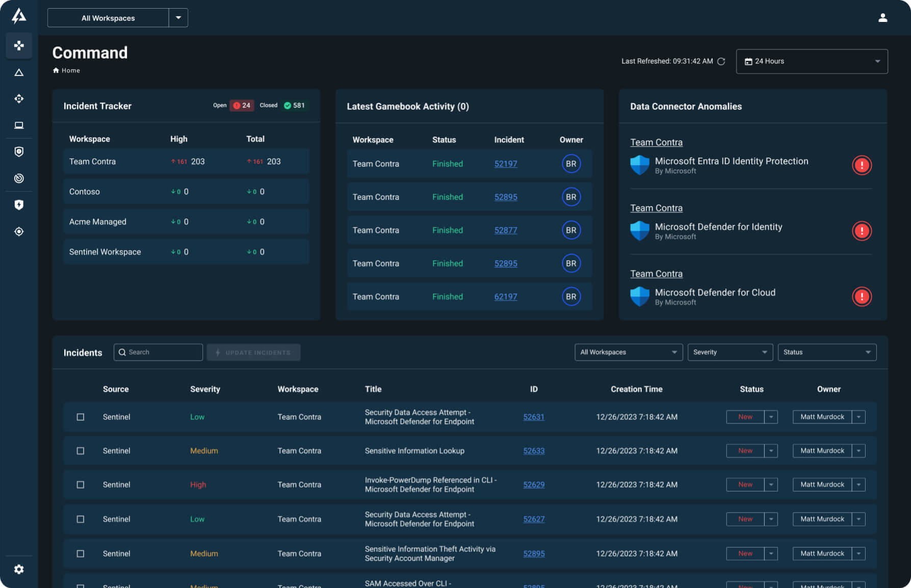This screenshot has width=911, height=588.
Task: Expand the Severity filter dropdown
Action: click(730, 352)
